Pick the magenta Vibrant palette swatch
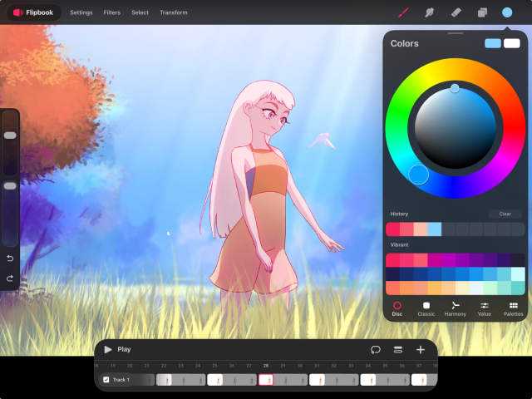The image size is (532, 399). click(434, 260)
